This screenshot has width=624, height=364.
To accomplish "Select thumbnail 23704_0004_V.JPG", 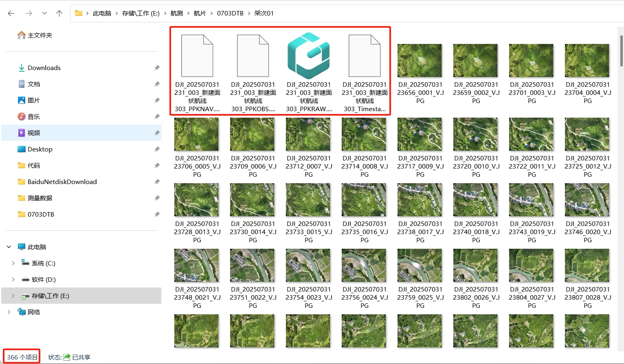I will click(x=587, y=61).
